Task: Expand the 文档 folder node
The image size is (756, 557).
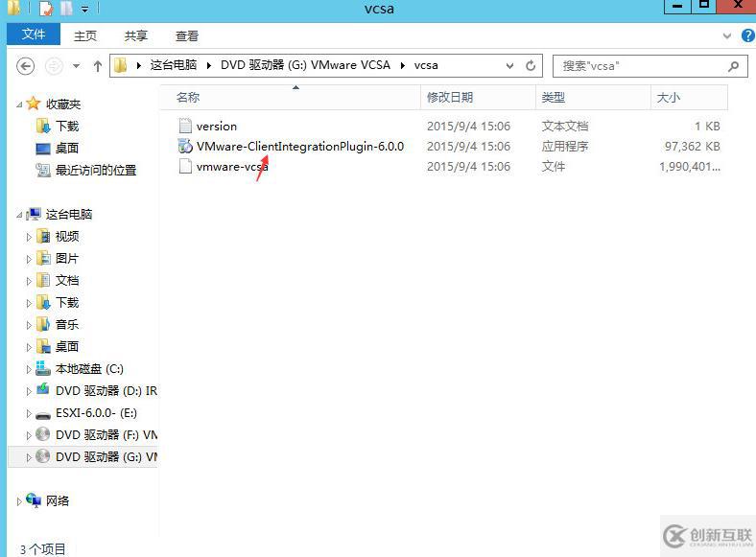Action: point(29,281)
